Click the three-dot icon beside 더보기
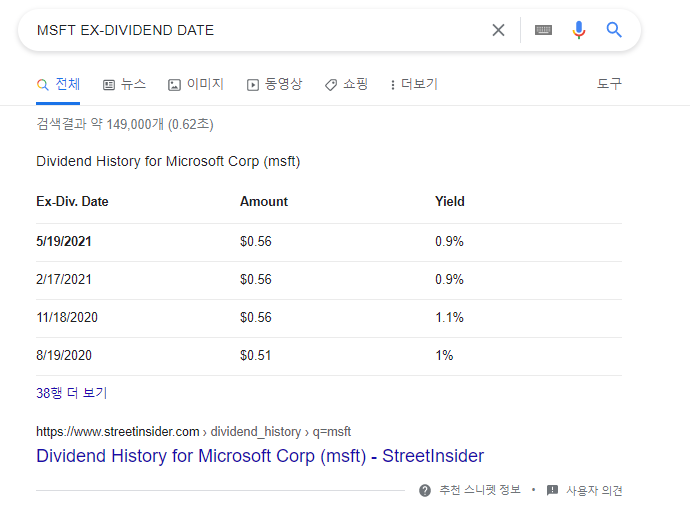The image size is (690, 518). coord(393,85)
